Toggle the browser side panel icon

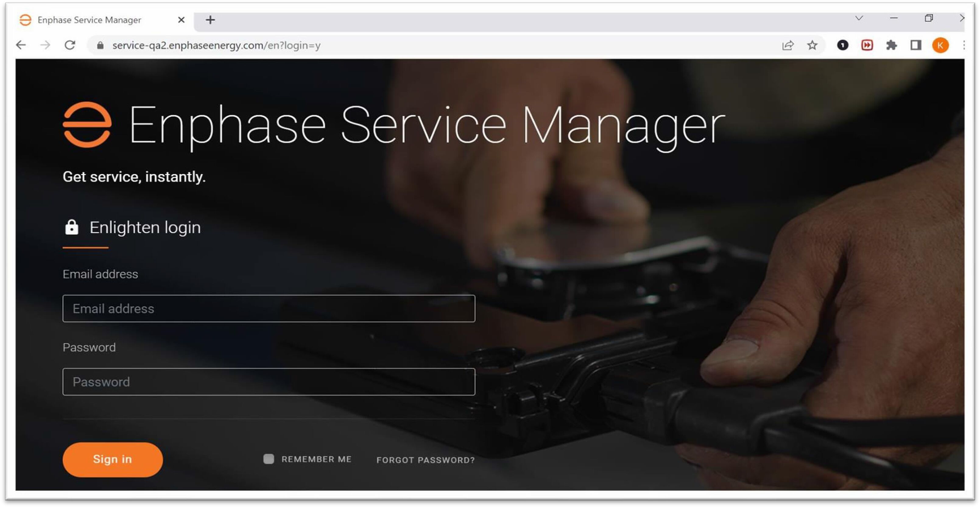(916, 45)
